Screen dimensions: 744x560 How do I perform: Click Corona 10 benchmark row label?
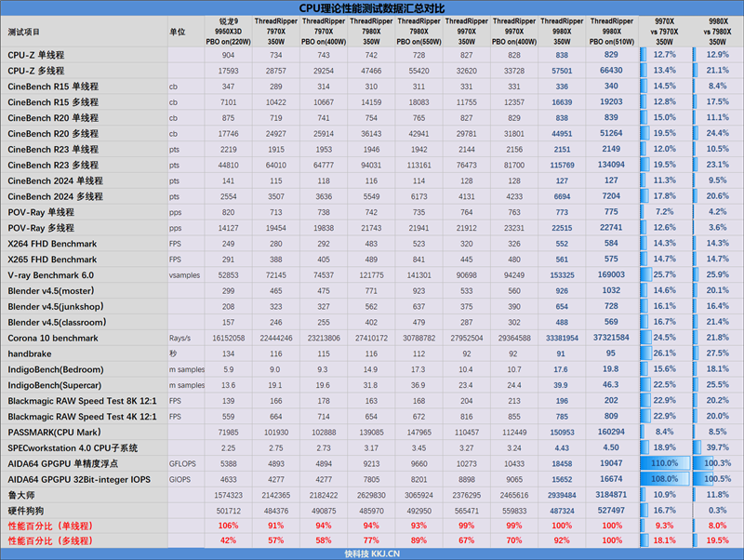53,338
